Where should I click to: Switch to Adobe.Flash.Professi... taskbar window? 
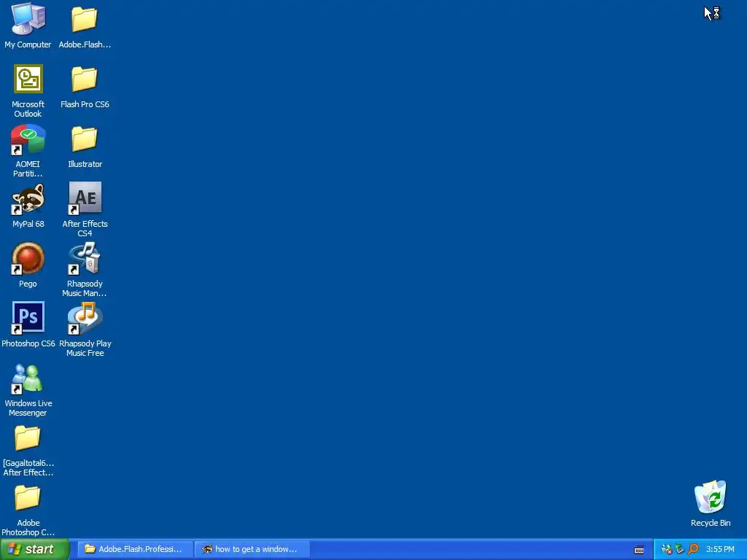click(x=135, y=549)
